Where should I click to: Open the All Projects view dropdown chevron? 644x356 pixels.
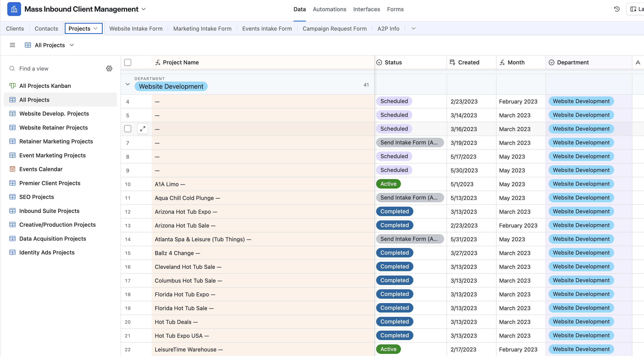72,45
